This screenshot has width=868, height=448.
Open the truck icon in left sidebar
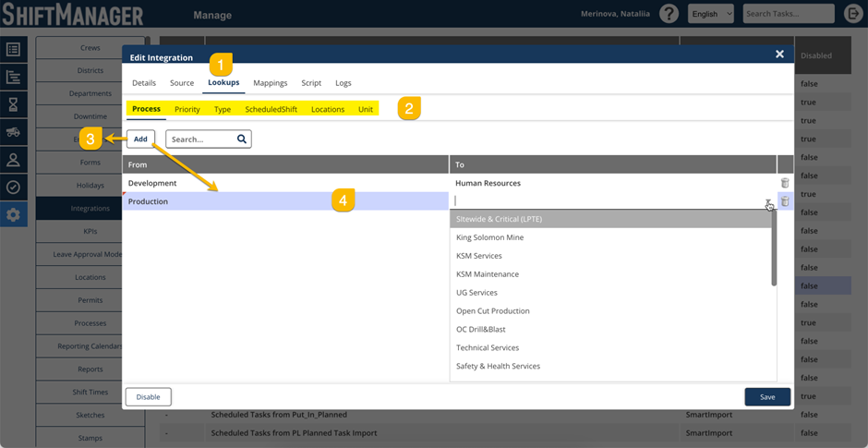(x=13, y=132)
